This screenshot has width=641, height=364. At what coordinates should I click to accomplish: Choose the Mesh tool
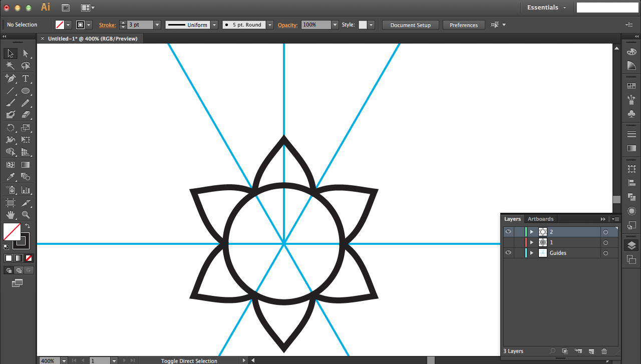(11, 165)
